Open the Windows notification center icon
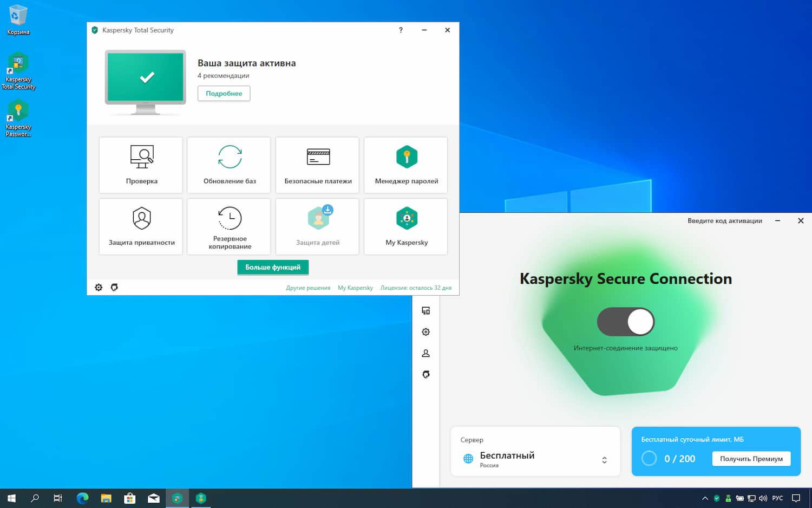Image resolution: width=812 pixels, height=508 pixels. click(796, 498)
